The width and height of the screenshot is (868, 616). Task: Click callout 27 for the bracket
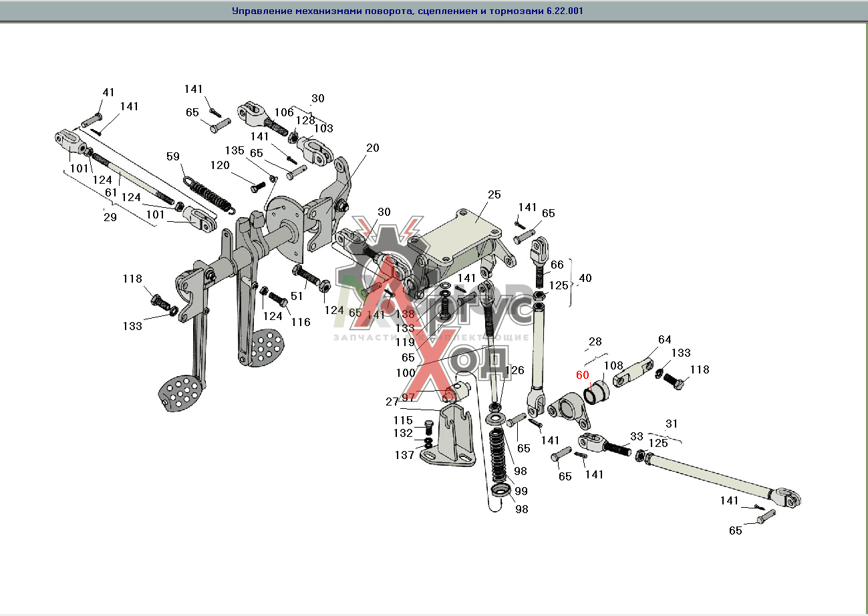pos(392,402)
